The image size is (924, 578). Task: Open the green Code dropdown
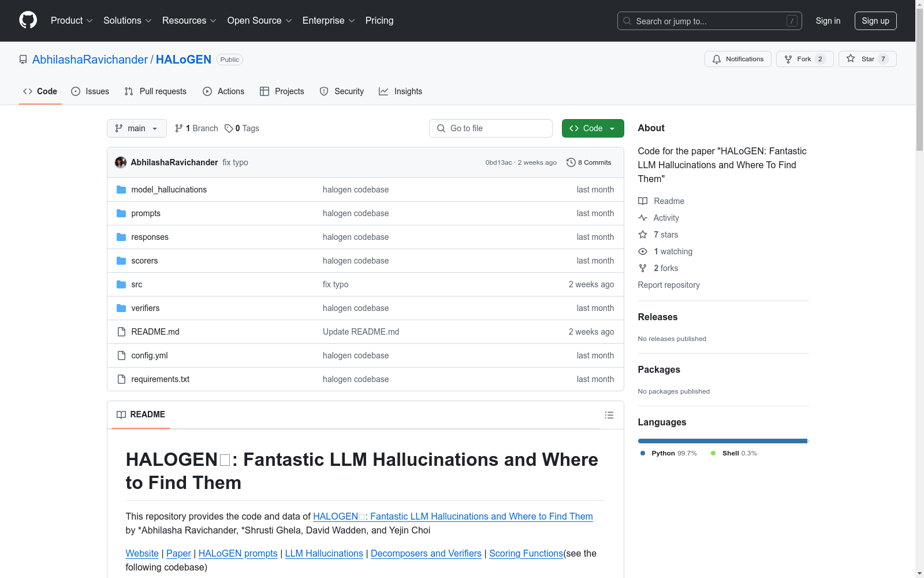pos(593,128)
